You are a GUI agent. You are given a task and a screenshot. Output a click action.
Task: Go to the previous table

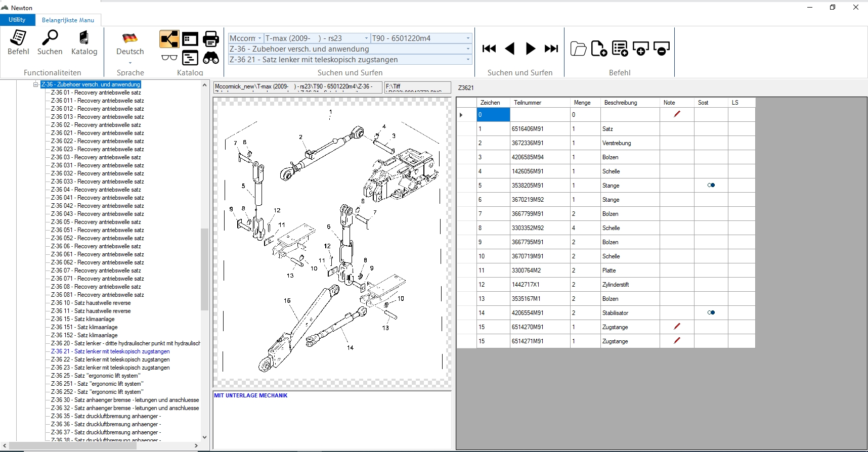510,49
